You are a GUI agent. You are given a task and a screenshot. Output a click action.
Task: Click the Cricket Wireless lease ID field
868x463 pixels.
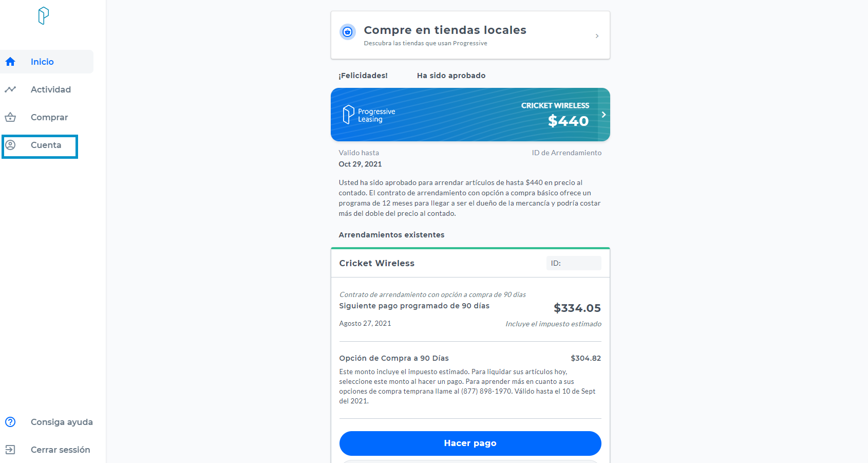click(574, 263)
